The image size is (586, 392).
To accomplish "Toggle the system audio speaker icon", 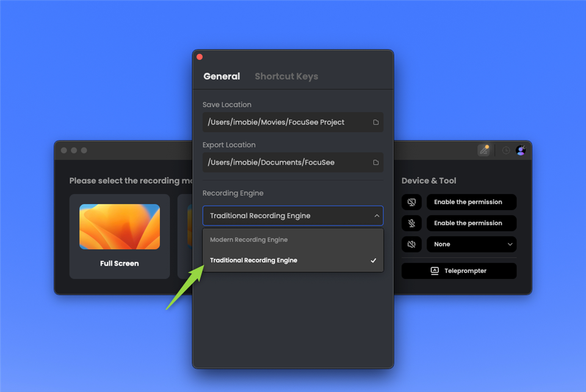I will (411, 244).
